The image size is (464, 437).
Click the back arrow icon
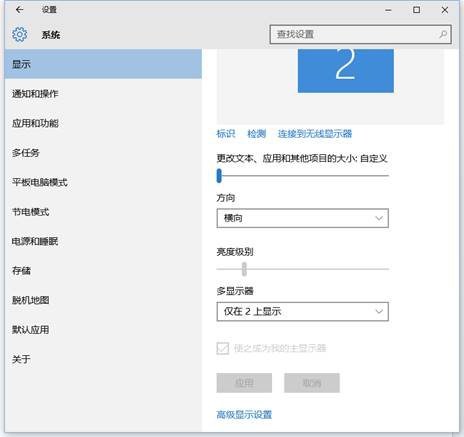point(19,10)
